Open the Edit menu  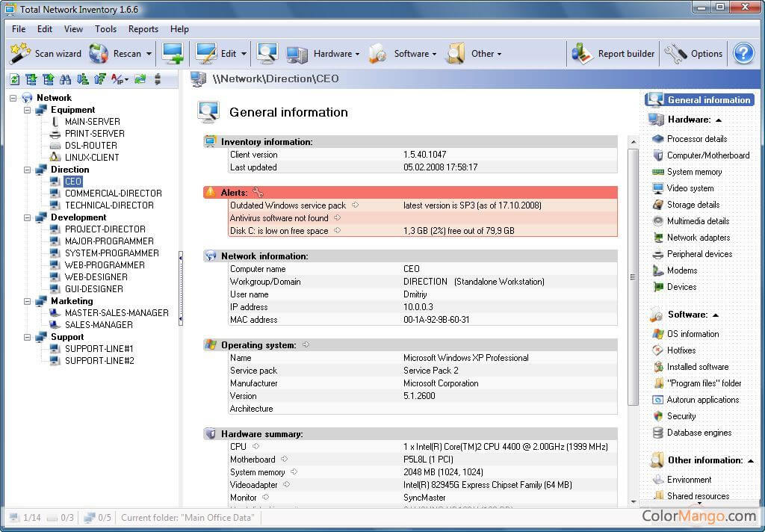[44, 29]
